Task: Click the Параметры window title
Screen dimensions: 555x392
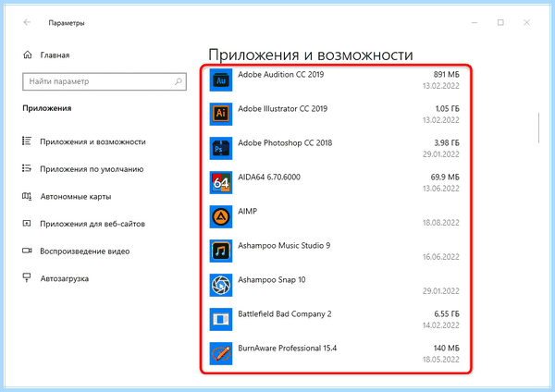Action: 67,23
